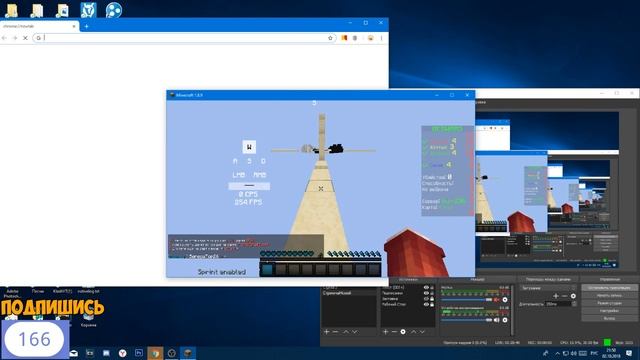Change transition duration stepper value

tap(574, 304)
